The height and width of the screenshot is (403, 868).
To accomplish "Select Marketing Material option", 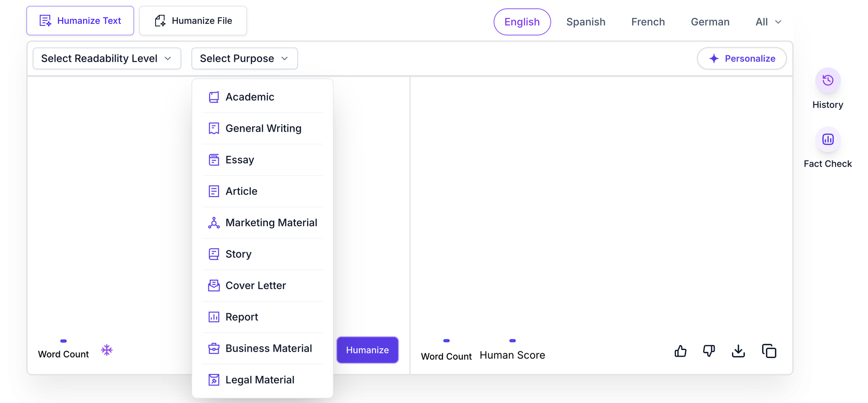I will [262, 222].
